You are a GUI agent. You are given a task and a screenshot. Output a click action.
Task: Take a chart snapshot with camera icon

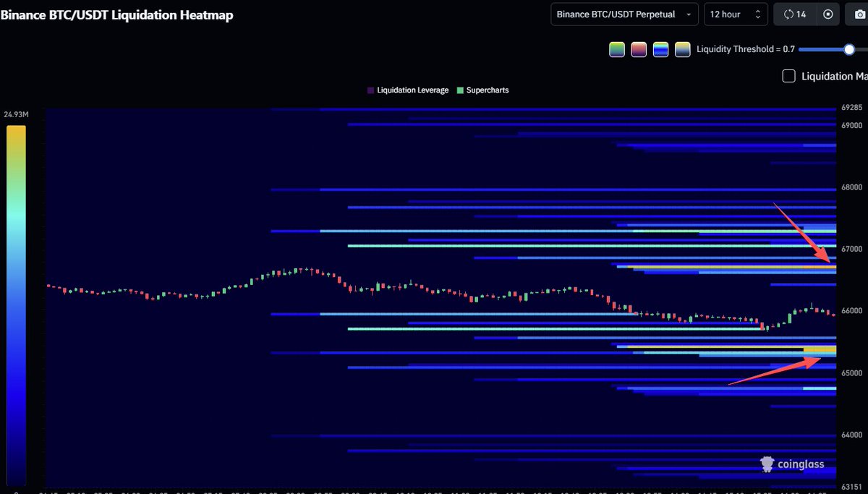click(859, 14)
